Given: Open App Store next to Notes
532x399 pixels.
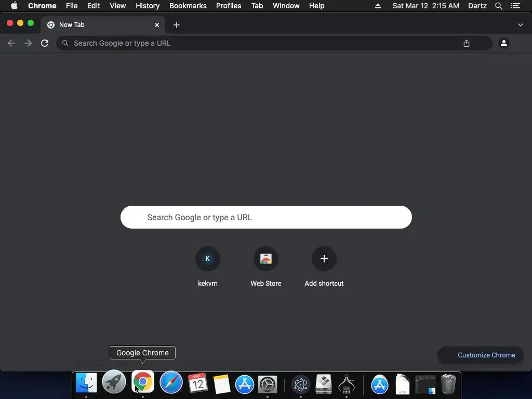Looking at the screenshot, I should pos(245,384).
